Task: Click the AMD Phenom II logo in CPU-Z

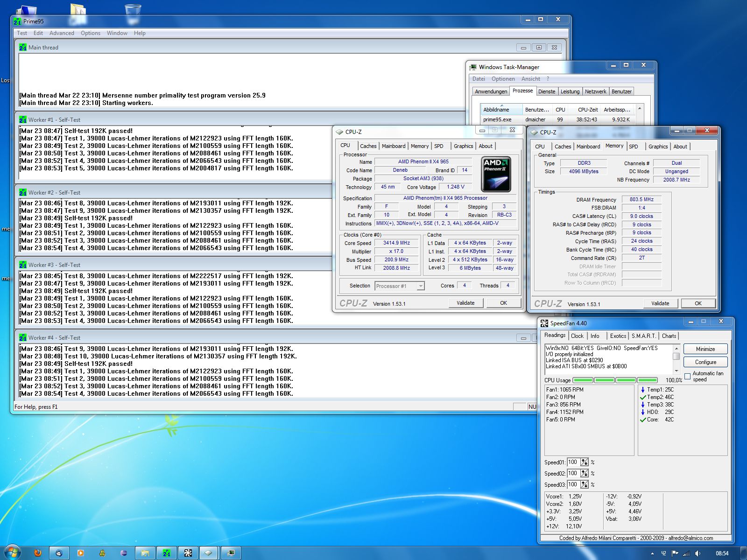Action: pos(496,174)
